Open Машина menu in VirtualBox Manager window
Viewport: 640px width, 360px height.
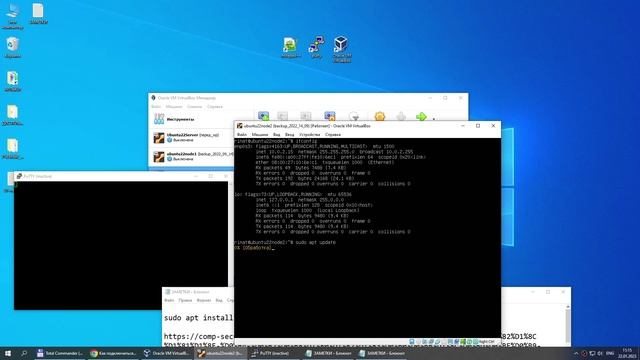[x=174, y=107]
